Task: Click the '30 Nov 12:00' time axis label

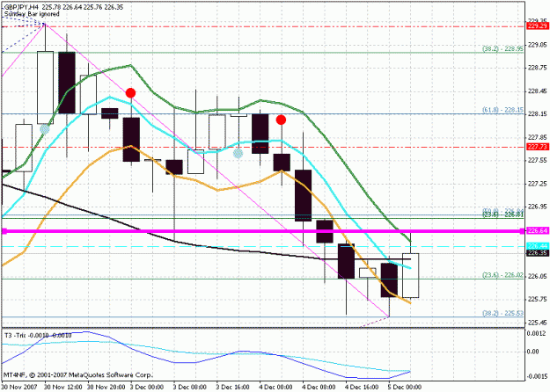Action: (63, 387)
